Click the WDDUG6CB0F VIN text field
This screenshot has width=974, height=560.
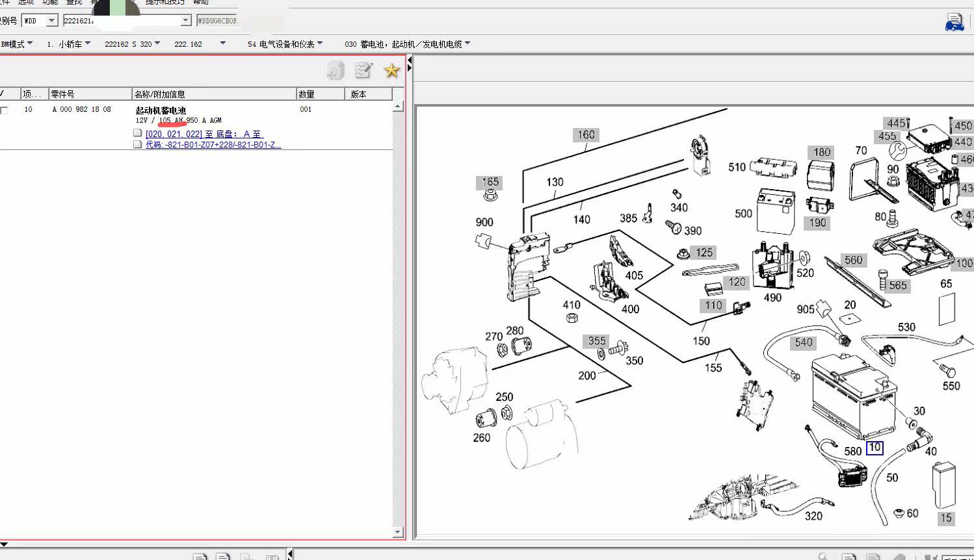pyautogui.click(x=217, y=21)
